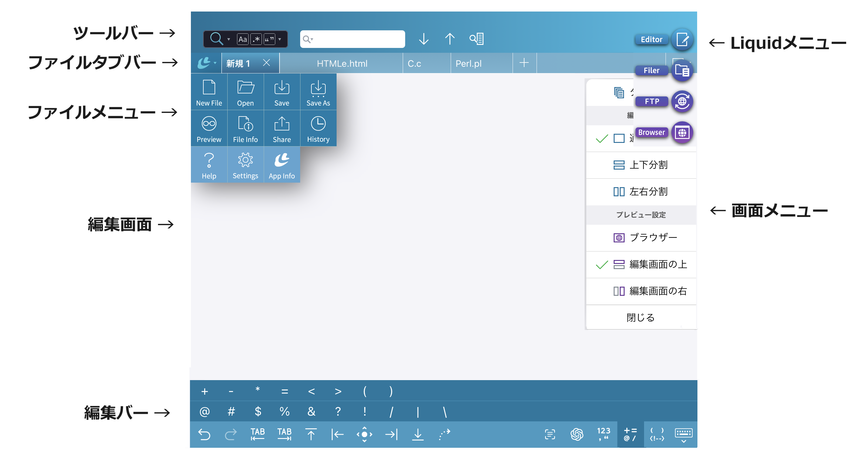Add new tab with plus button

point(524,63)
